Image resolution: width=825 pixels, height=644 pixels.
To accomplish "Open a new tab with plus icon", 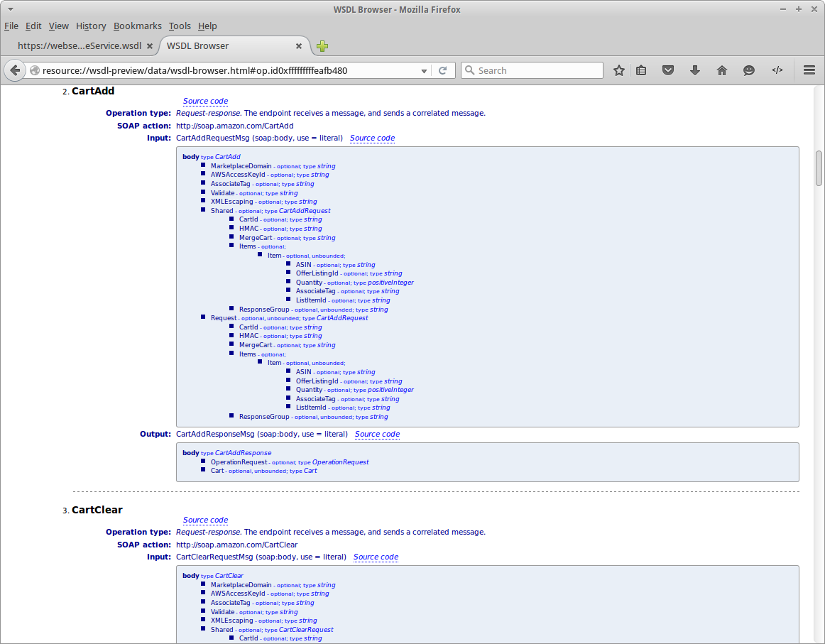I will 322,46.
